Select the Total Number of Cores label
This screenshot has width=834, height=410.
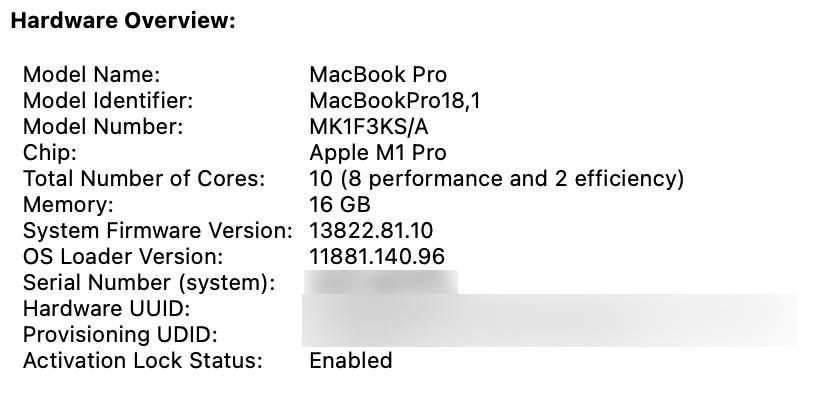(144, 179)
